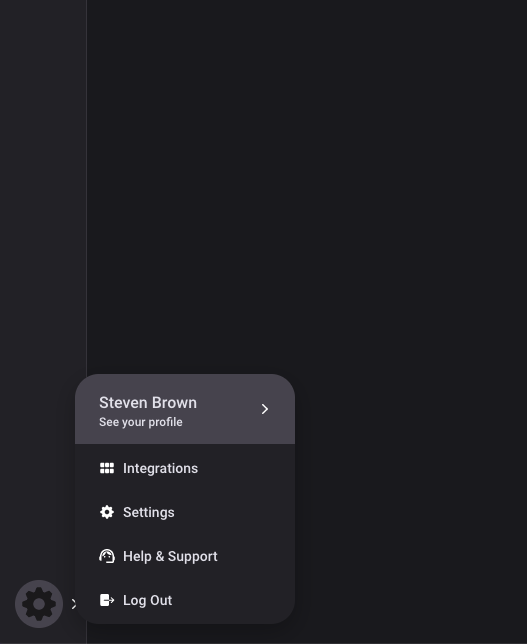Click the headset icon for Help & Support
The height and width of the screenshot is (644, 527).
click(x=107, y=556)
